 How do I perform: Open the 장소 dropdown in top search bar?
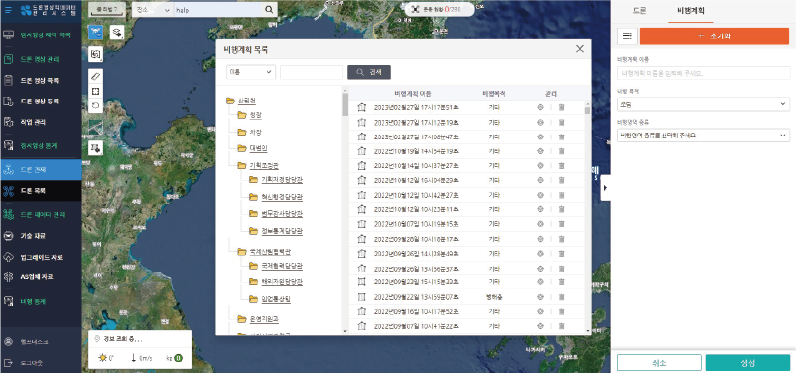coord(153,10)
